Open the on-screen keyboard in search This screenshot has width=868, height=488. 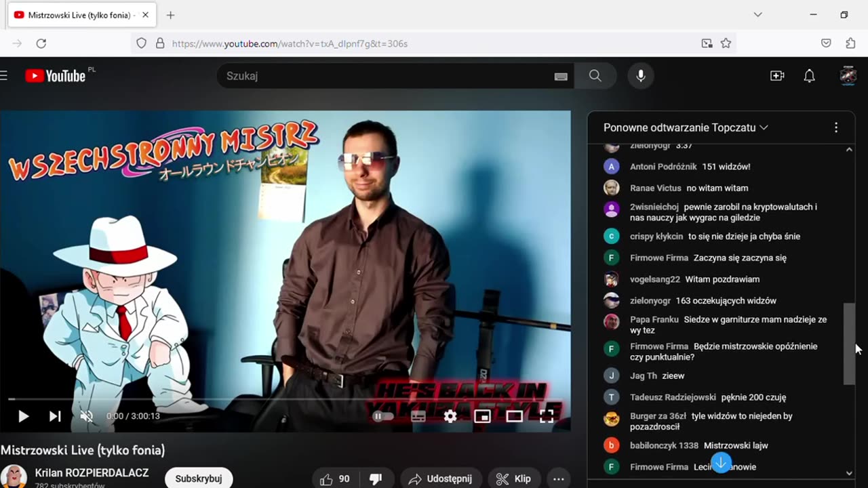(x=561, y=77)
